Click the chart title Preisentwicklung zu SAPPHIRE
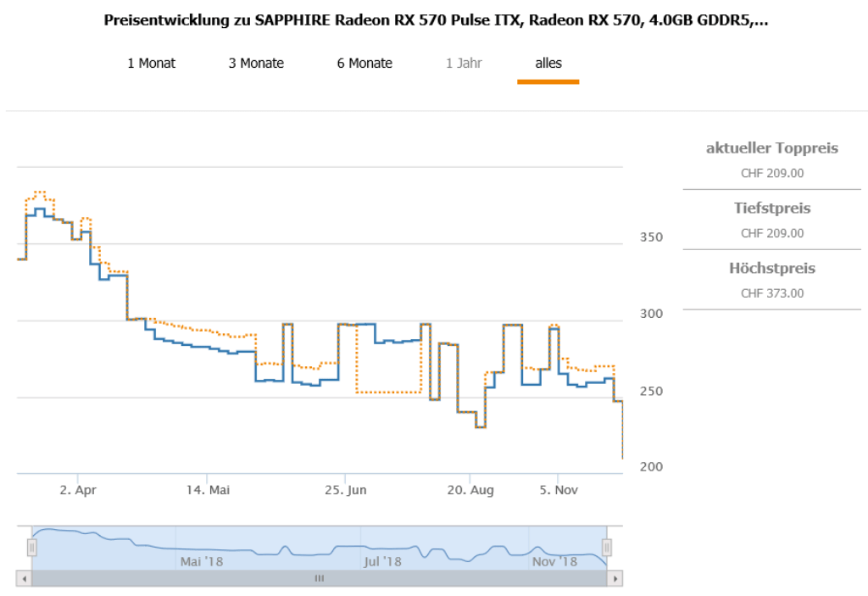Image resolution: width=868 pixels, height=596 pixels. tap(436, 20)
